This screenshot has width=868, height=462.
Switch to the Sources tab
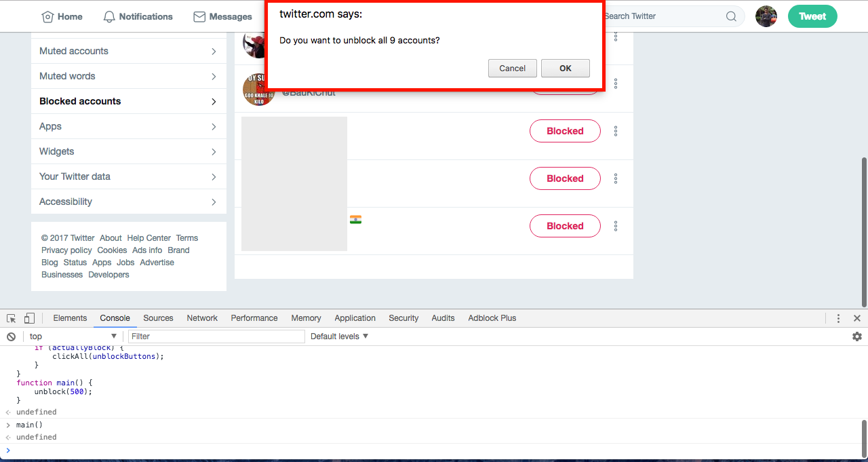(158, 318)
